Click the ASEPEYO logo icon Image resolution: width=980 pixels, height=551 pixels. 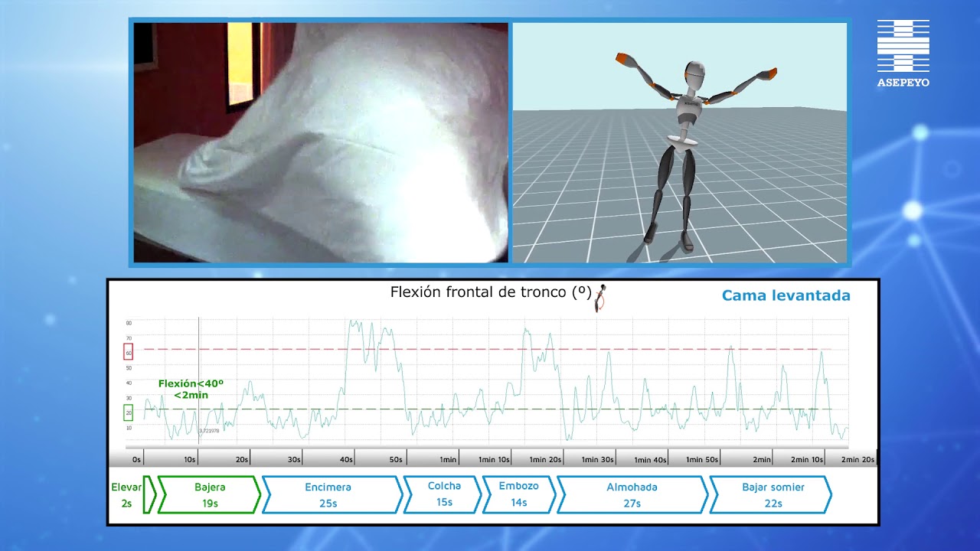(903, 53)
